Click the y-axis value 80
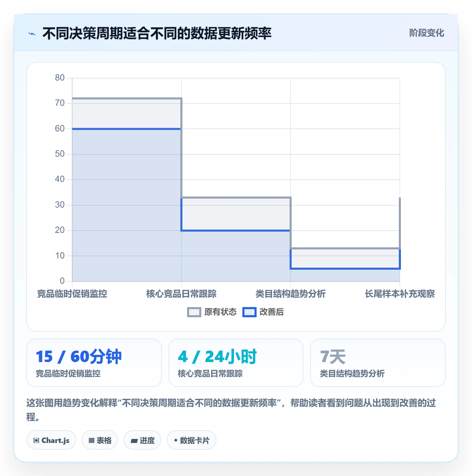This screenshot has height=476, width=472. click(60, 78)
